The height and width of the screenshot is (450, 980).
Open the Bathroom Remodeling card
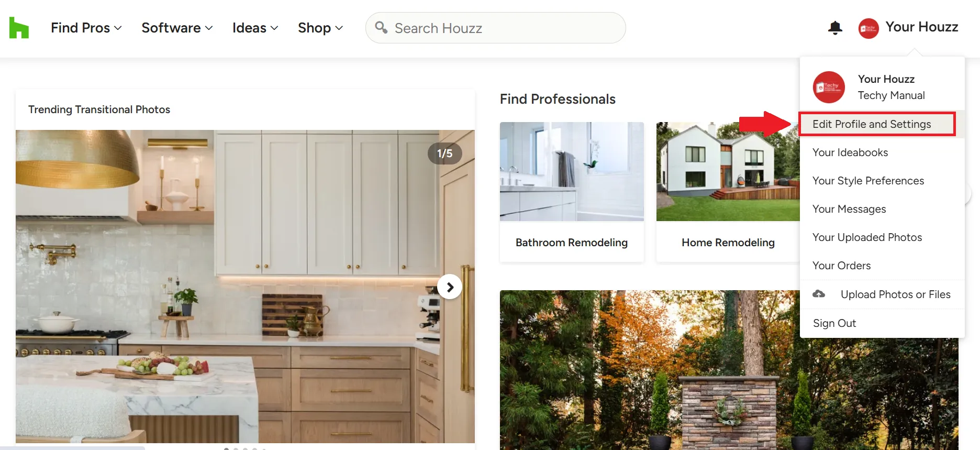pyautogui.click(x=572, y=192)
